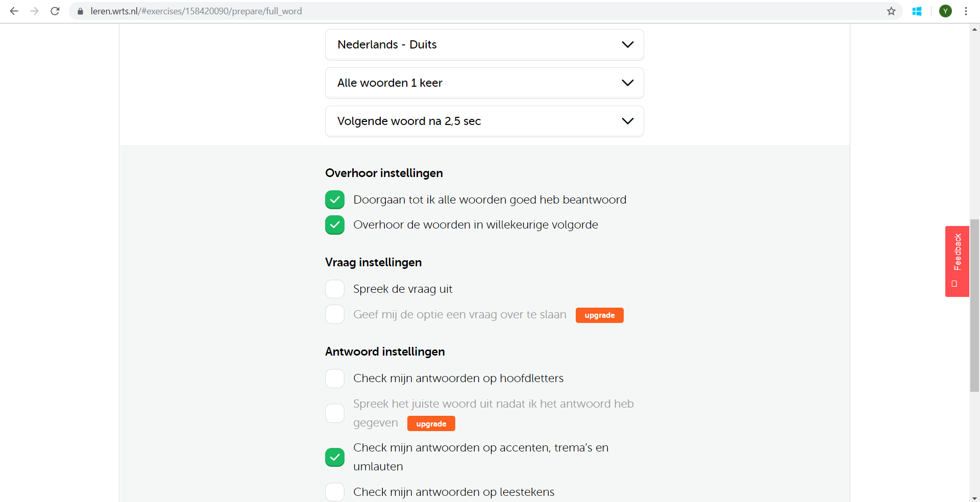Click chevron of Volgende woord selector
Screen dimensions: 980x502
(628, 121)
